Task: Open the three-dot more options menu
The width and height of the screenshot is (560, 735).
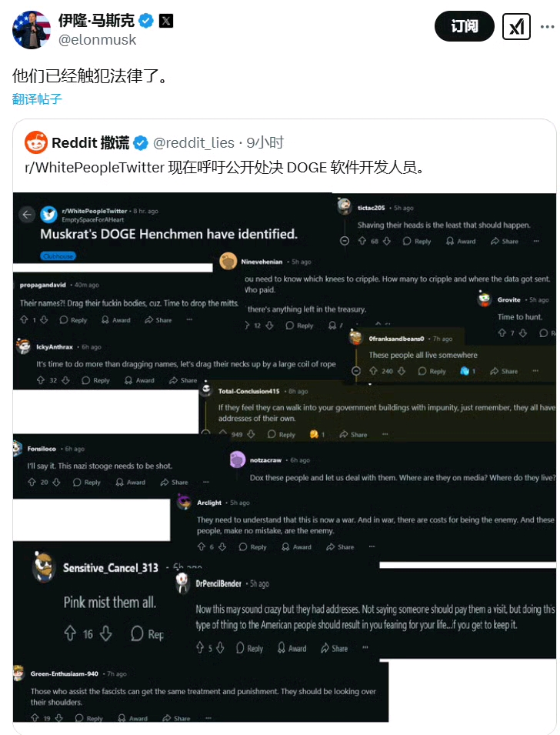Action: point(547,27)
